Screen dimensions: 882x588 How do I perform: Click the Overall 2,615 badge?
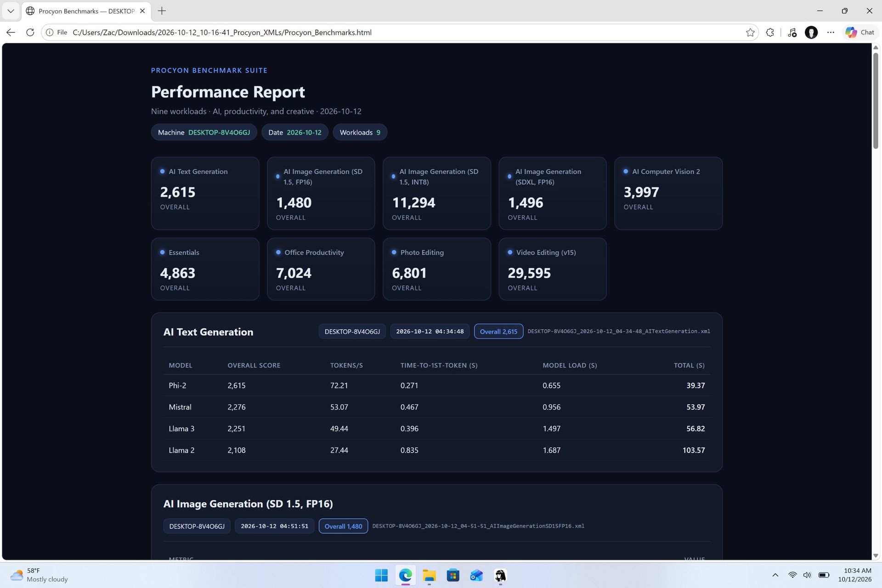coord(498,331)
